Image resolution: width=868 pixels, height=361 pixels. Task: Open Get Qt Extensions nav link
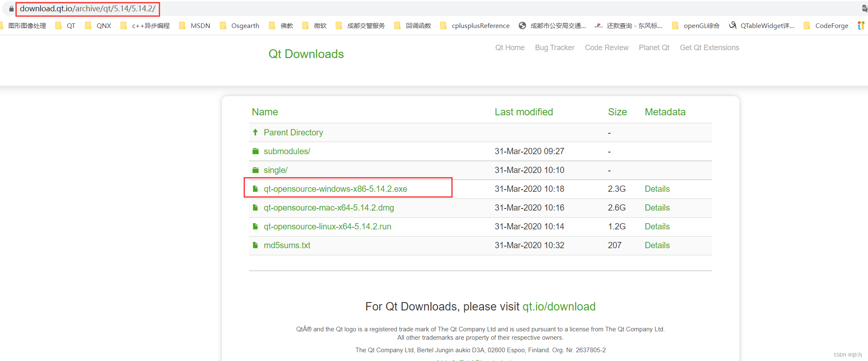(x=709, y=48)
